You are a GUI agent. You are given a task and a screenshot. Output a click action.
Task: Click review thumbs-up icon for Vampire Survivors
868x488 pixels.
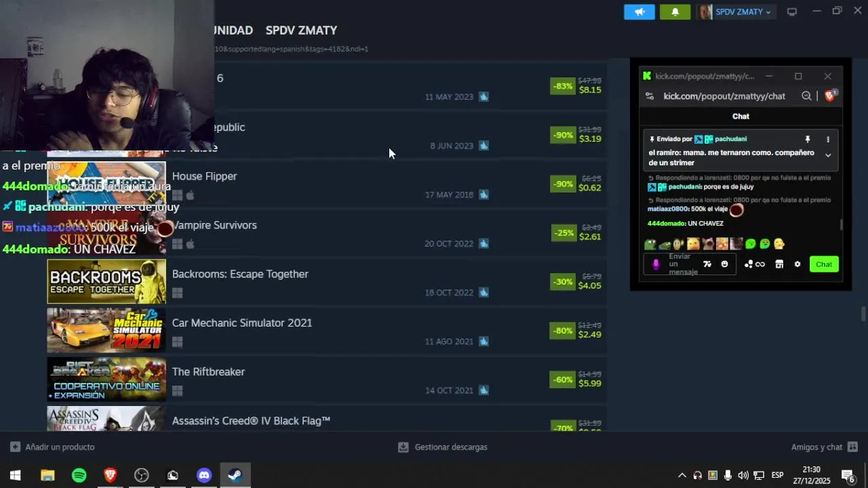[x=484, y=243]
